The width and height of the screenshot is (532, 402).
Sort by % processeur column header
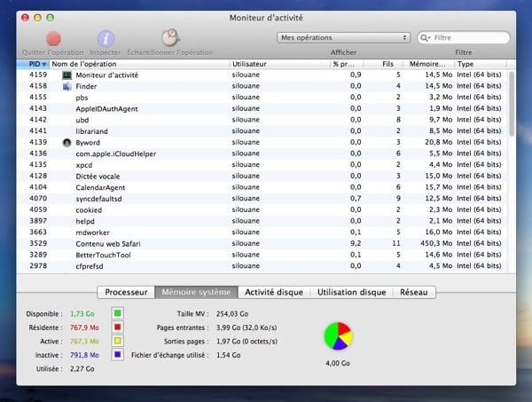coord(347,64)
